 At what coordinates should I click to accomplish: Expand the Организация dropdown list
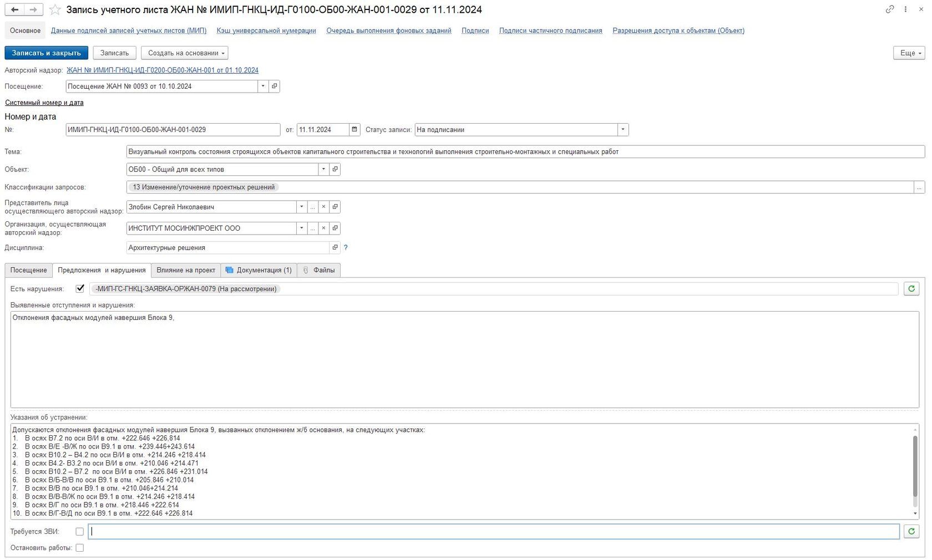(x=301, y=228)
